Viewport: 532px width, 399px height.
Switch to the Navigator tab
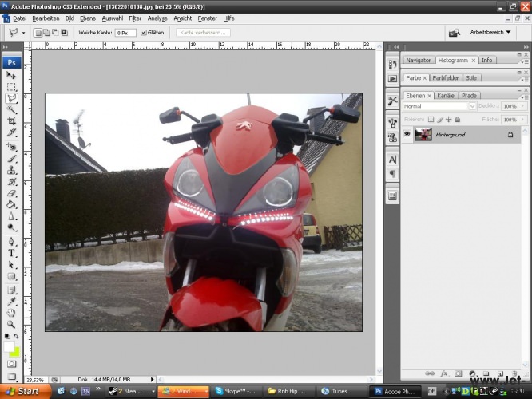pos(418,60)
